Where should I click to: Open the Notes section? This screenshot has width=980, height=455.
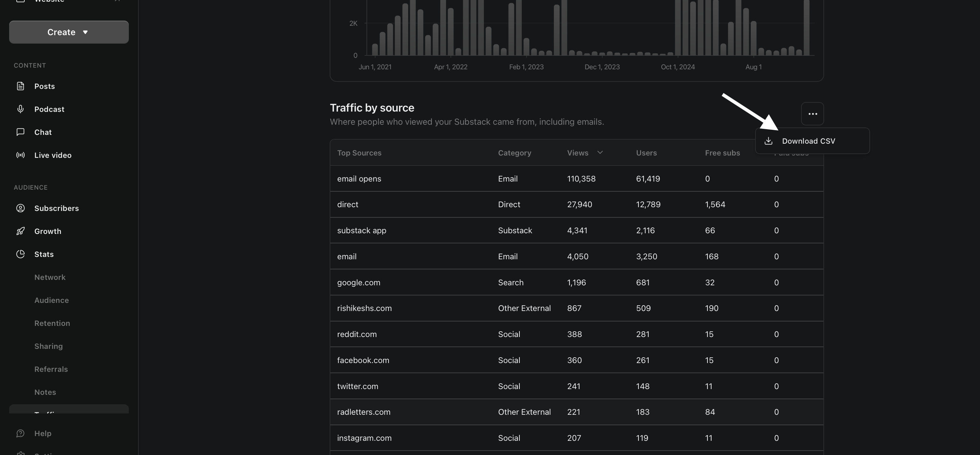click(x=45, y=392)
